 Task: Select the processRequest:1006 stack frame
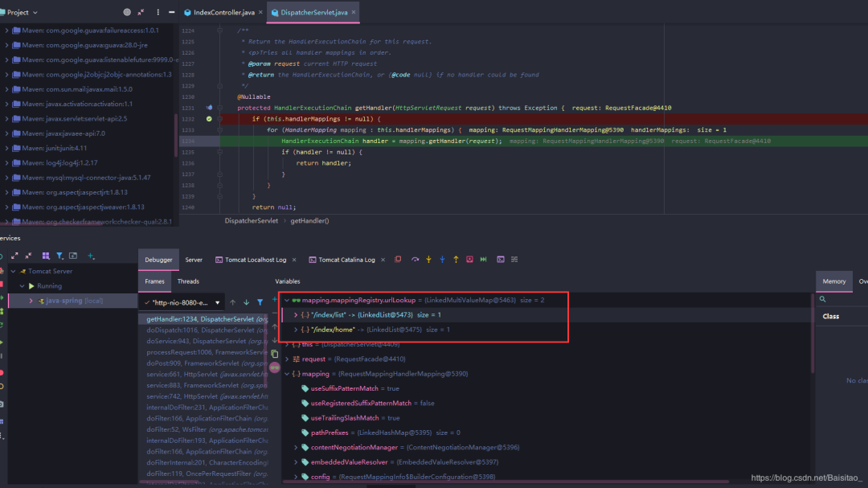click(x=203, y=352)
